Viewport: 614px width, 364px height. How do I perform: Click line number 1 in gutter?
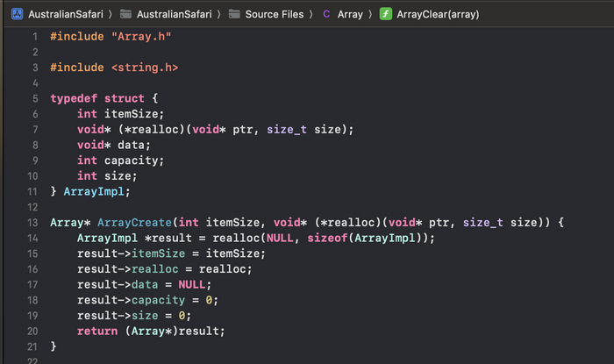(x=35, y=37)
